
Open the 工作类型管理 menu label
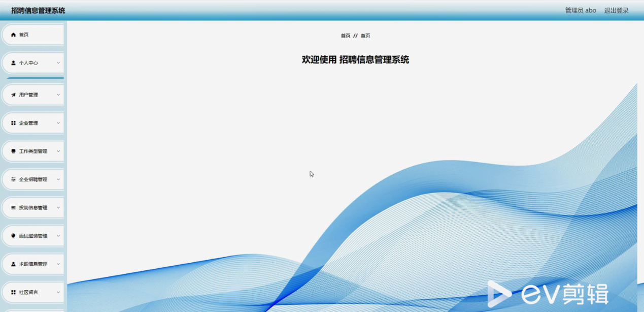pos(33,151)
